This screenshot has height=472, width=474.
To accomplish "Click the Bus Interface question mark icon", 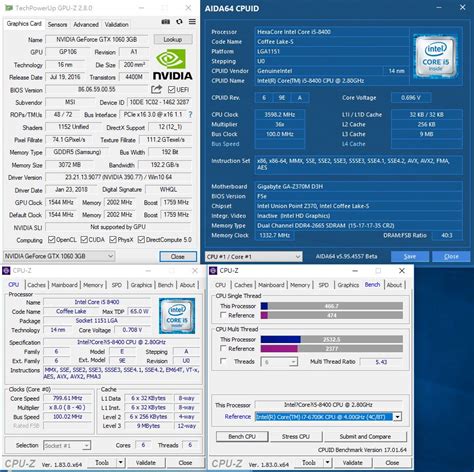I will point(190,115).
